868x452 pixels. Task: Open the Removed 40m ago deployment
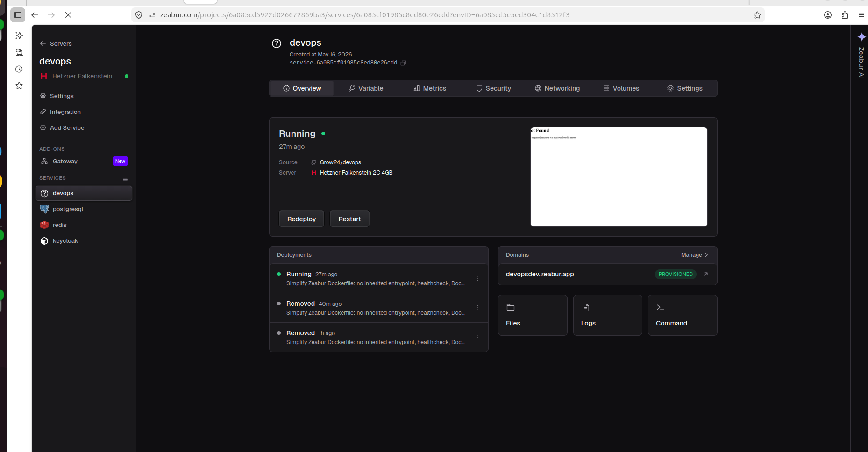click(x=379, y=308)
